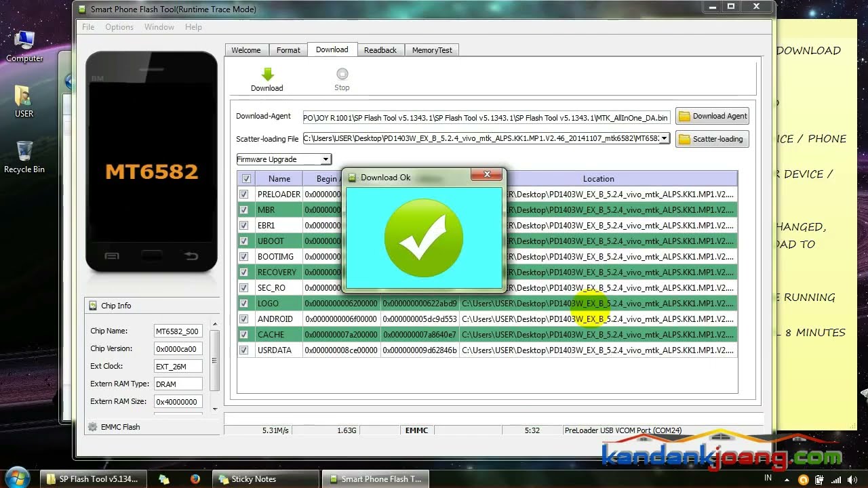Click the Windows Start orb
The width and height of the screenshot is (868, 488).
pos(17,477)
